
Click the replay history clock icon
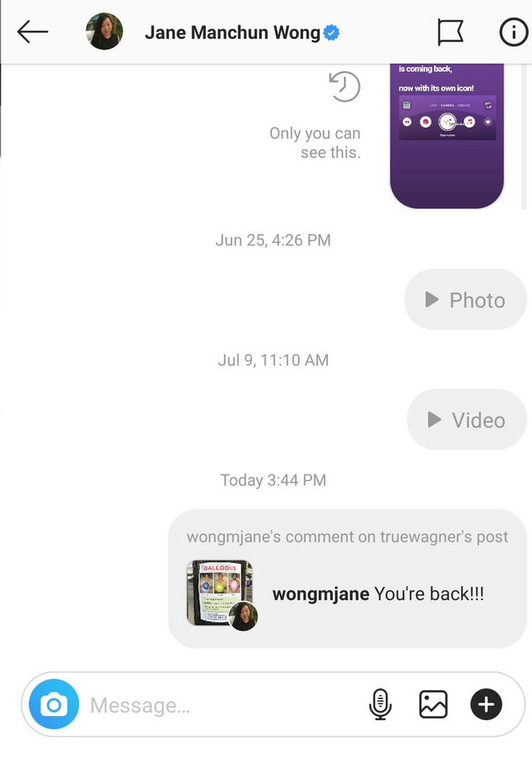point(345,86)
